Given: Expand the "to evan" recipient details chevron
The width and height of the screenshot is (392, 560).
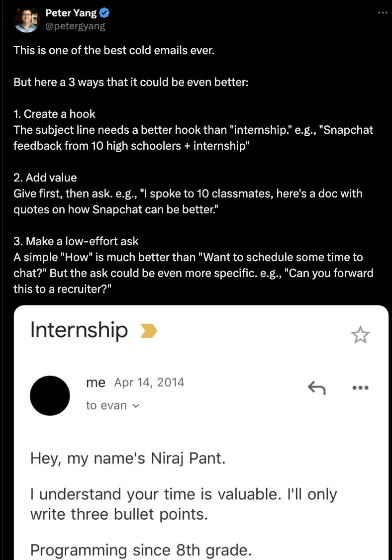Looking at the screenshot, I should (x=136, y=405).
